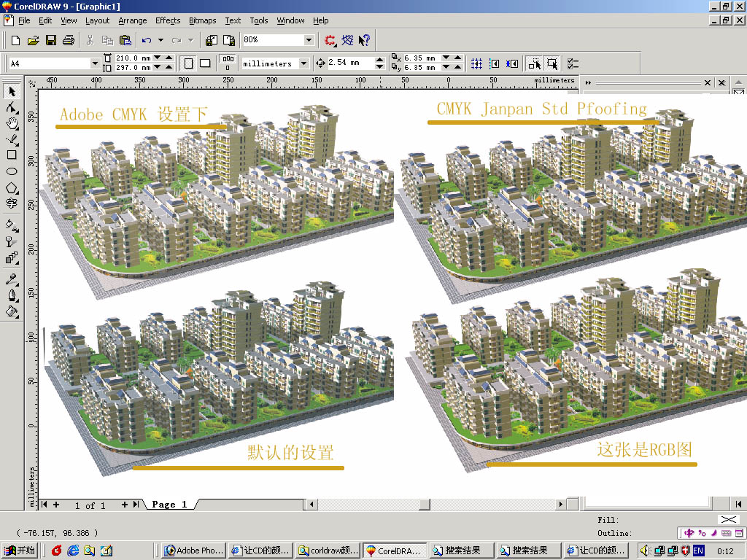Select the Interactive Transparency tool
The image size is (747, 560).
pos(12,242)
